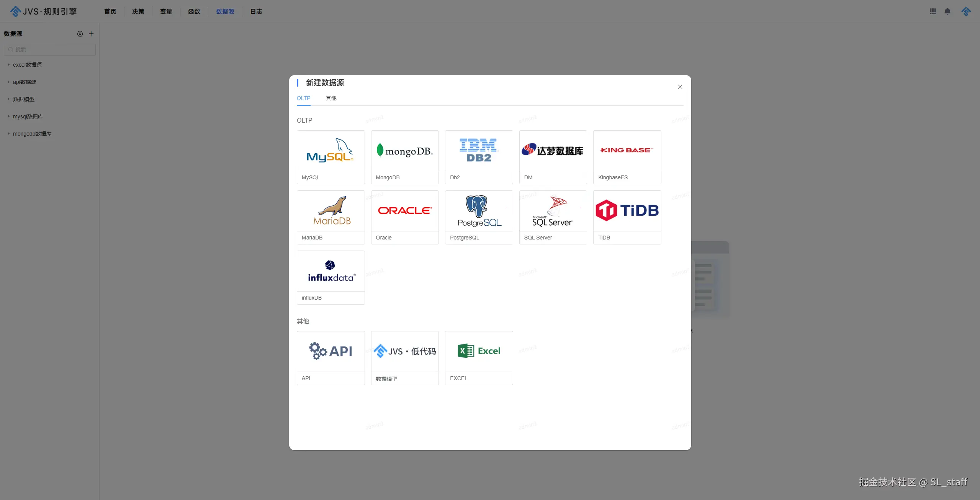Choose the Excel data source option

click(x=479, y=357)
